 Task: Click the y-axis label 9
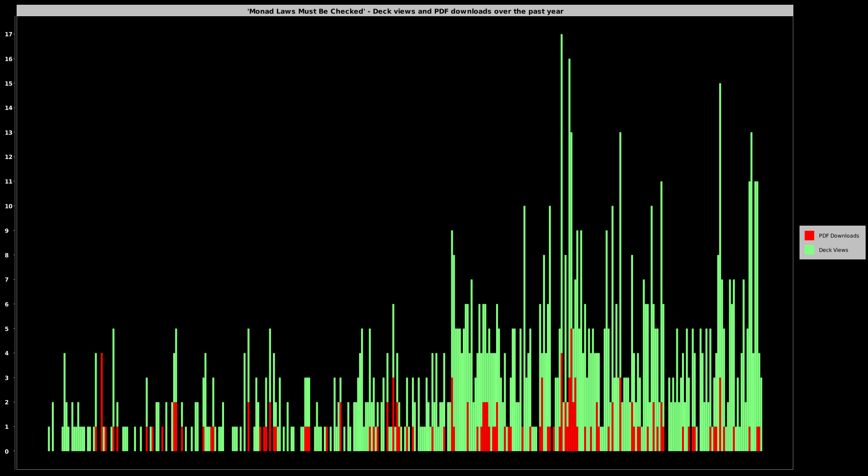[x=7, y=230]
